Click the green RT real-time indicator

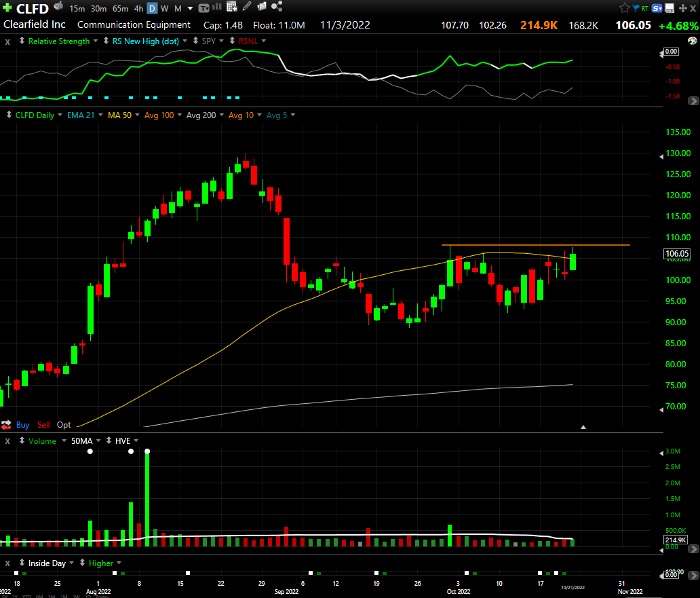click(644, 9)
